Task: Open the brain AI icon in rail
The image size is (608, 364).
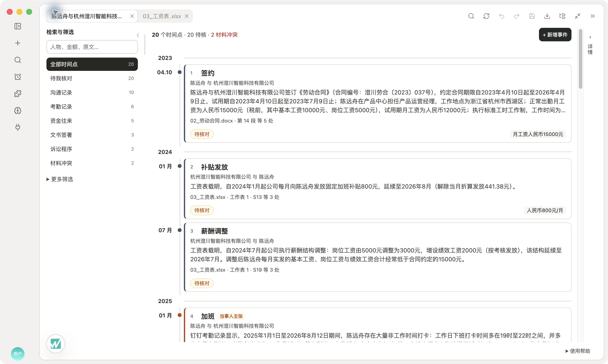Action: coord(18,111)
